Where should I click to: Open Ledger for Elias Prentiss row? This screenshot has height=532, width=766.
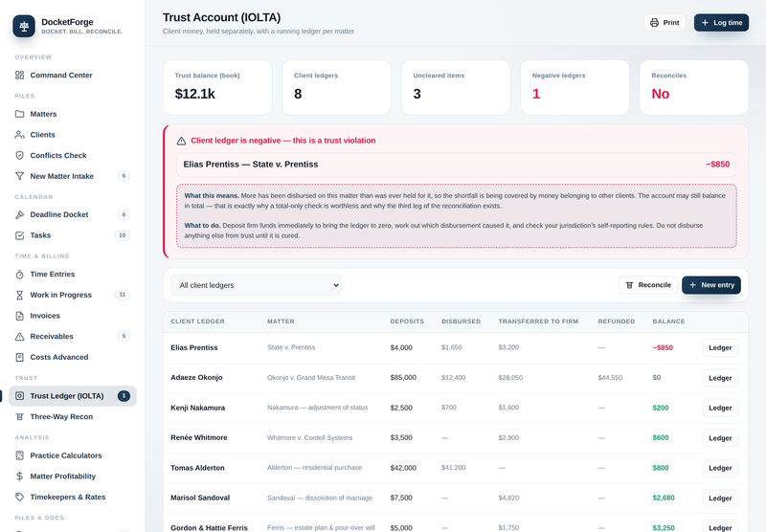pyautogui.click(x=720, y=348)
